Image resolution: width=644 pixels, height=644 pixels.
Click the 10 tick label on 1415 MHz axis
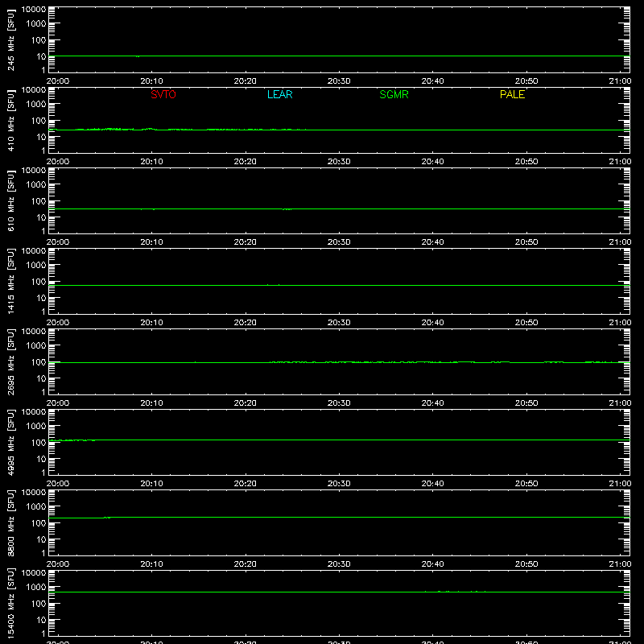pos(42,298)
